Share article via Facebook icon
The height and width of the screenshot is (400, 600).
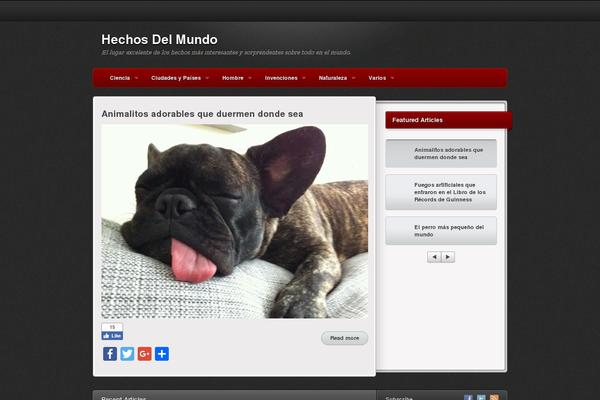click(x=110, y=354)
